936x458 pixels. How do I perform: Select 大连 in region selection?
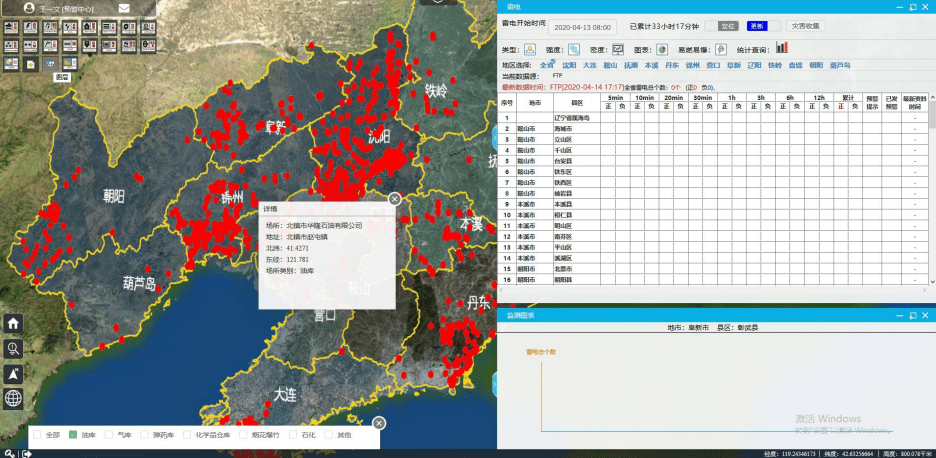[589, 65]
